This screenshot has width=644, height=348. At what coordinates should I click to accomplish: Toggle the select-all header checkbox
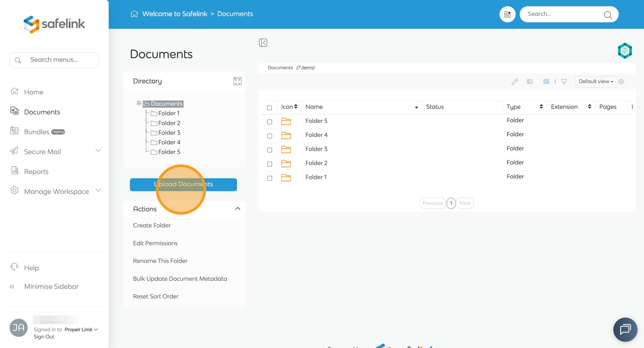pos(269,108)
